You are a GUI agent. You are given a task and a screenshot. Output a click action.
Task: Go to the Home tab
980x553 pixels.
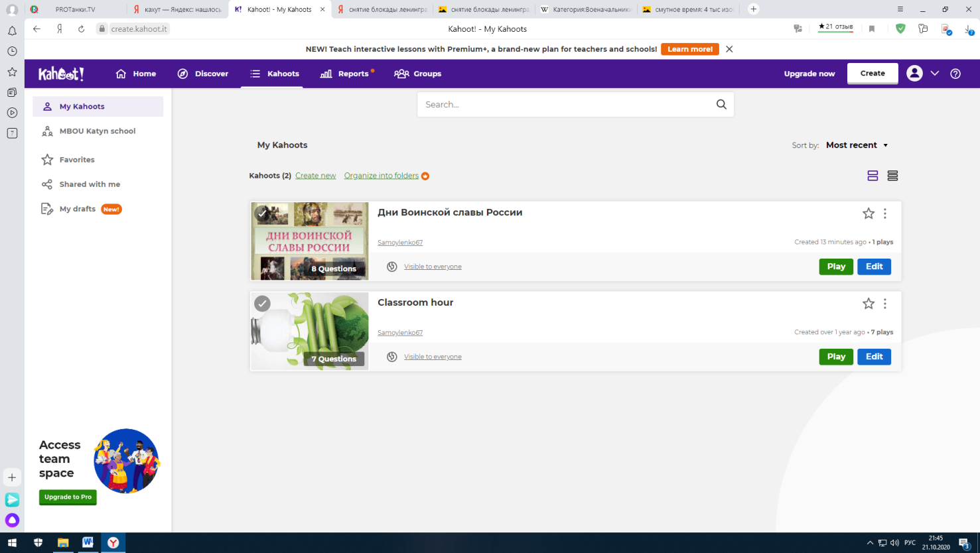point(136,74)
